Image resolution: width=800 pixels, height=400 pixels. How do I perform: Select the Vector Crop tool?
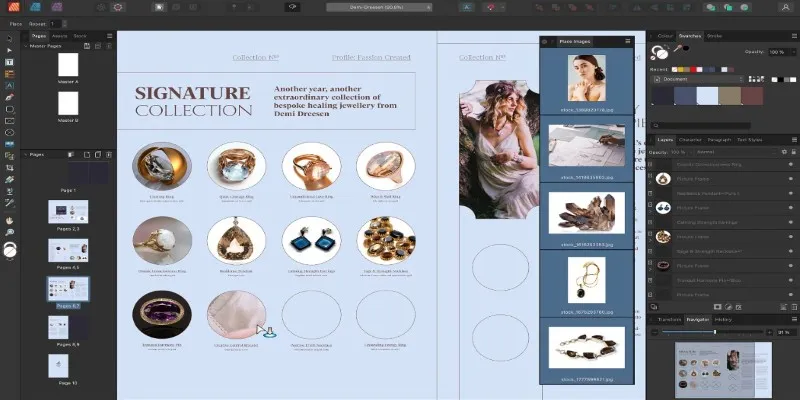pos(9,168)
